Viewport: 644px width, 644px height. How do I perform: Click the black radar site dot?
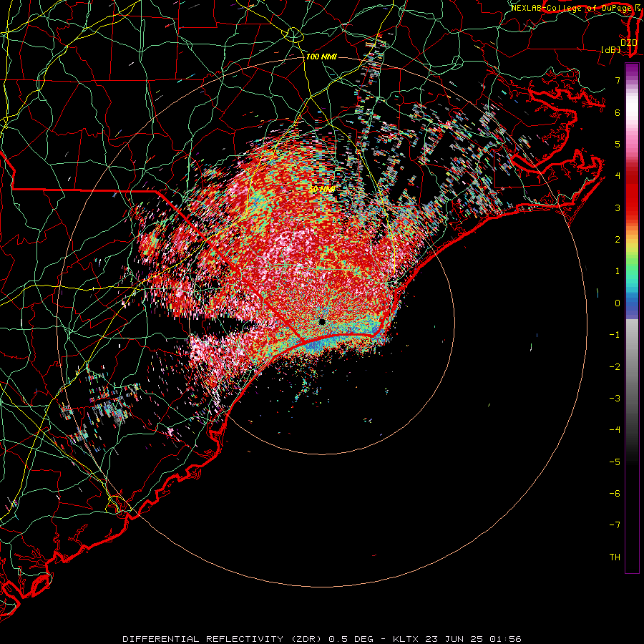tap(322, 321)
